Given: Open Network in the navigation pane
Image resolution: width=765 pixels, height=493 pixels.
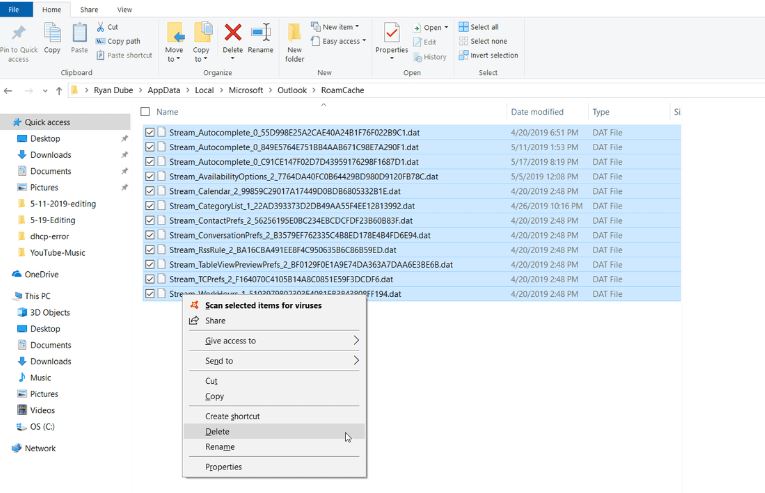Looking at the screenshot, I should pos(34,448).
